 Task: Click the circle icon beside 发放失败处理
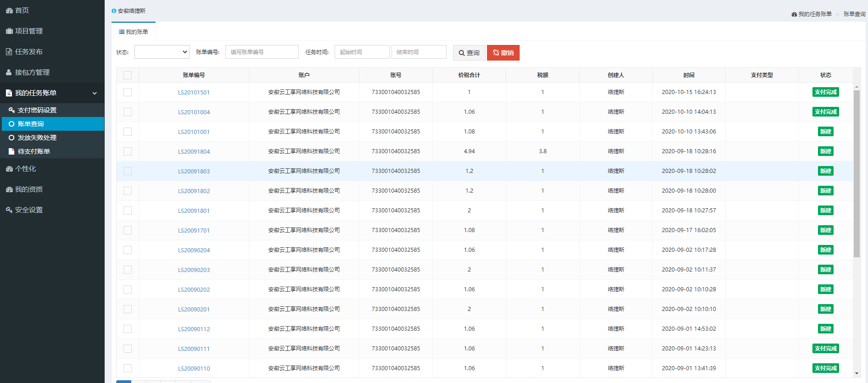(x=12, y=138)
